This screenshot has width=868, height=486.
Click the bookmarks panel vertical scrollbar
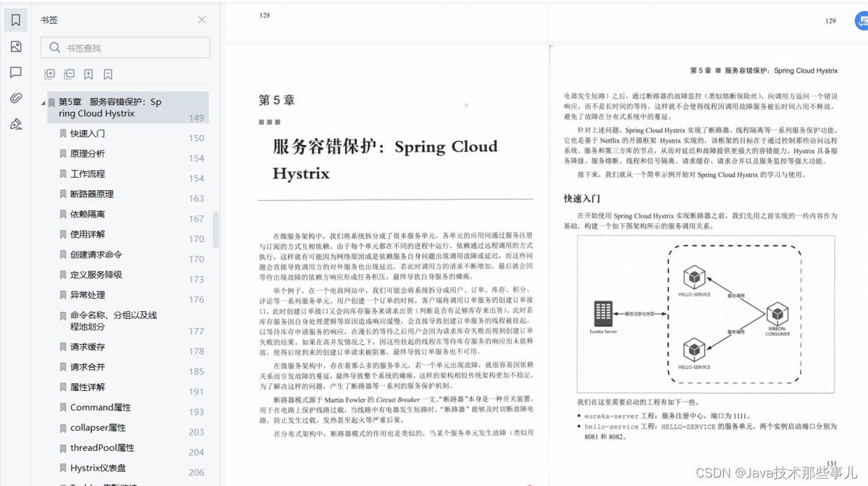(216, 229)
